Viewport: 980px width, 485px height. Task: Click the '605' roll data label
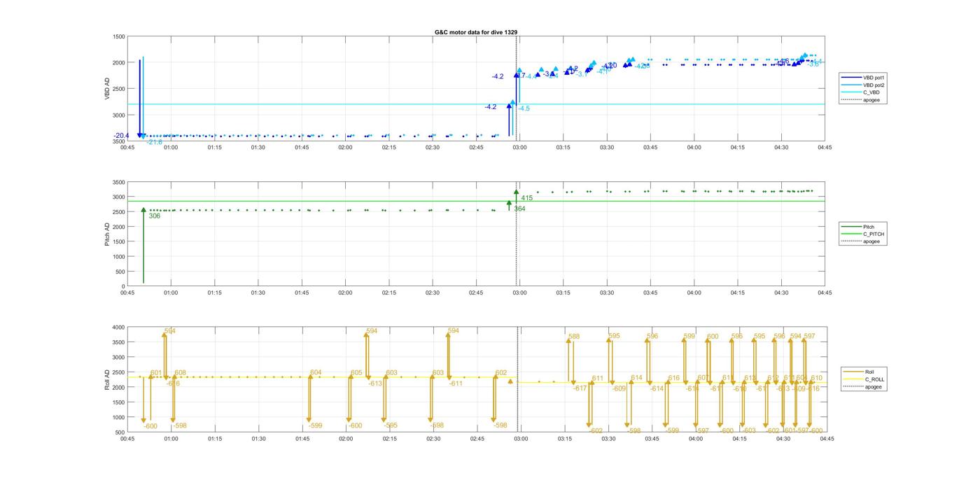point(356,373)
